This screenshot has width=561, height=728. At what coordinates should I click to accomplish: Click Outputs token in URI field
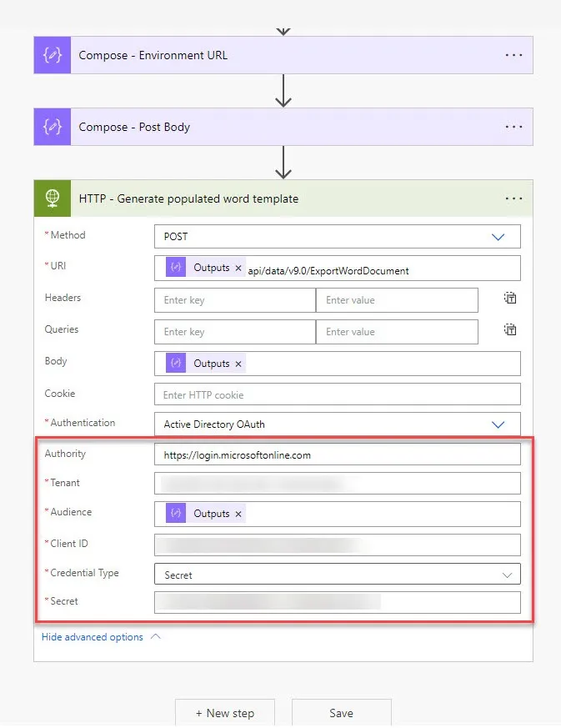coord(205,268)
